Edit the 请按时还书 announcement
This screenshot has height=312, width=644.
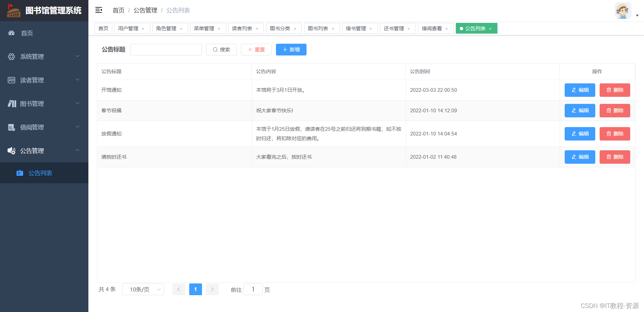580,157
